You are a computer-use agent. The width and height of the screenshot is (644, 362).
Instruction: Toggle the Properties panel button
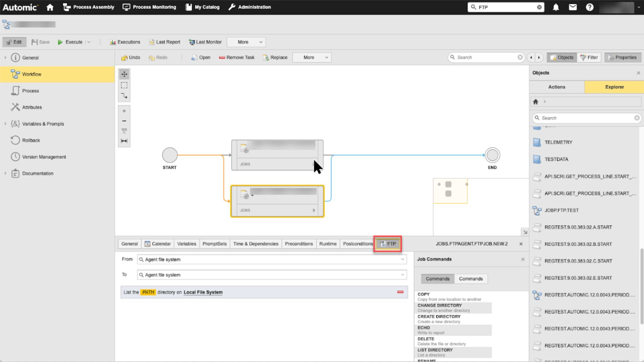coord(623,57)
